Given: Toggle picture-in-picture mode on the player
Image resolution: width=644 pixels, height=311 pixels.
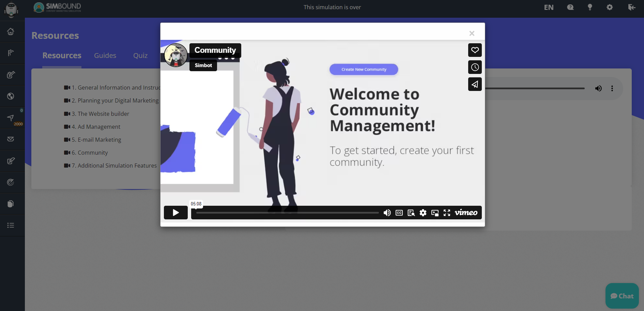Looking at the screenshot, I should pos(435,213).
